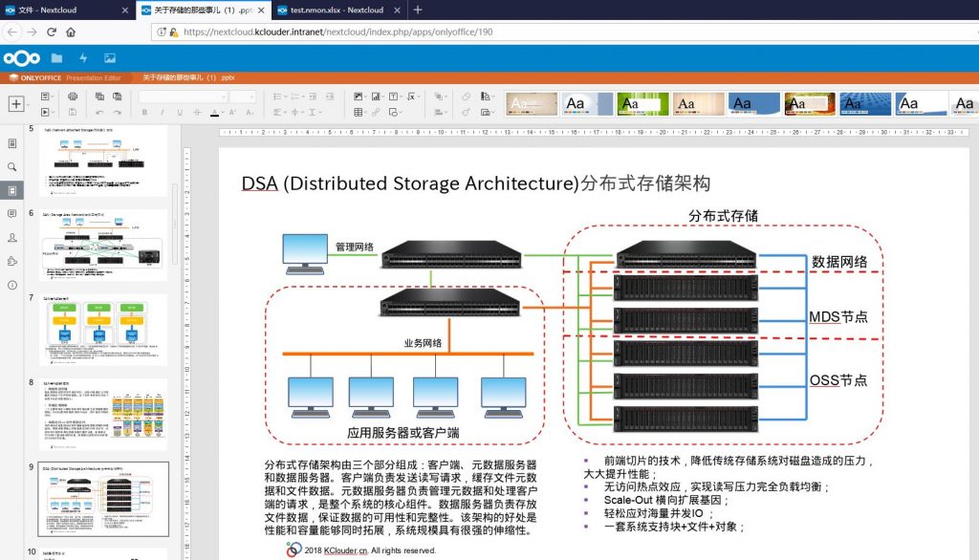
Task: Decrease the paragraph indent
Action: coord(313,97)
